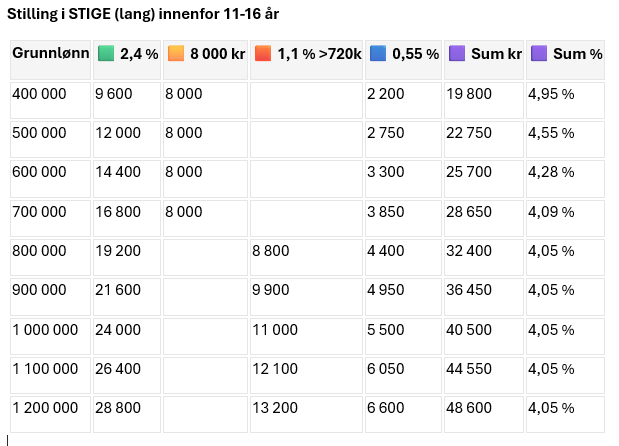Click the cell with 400 000 base salary
The image size is (619, 446).
51,100
